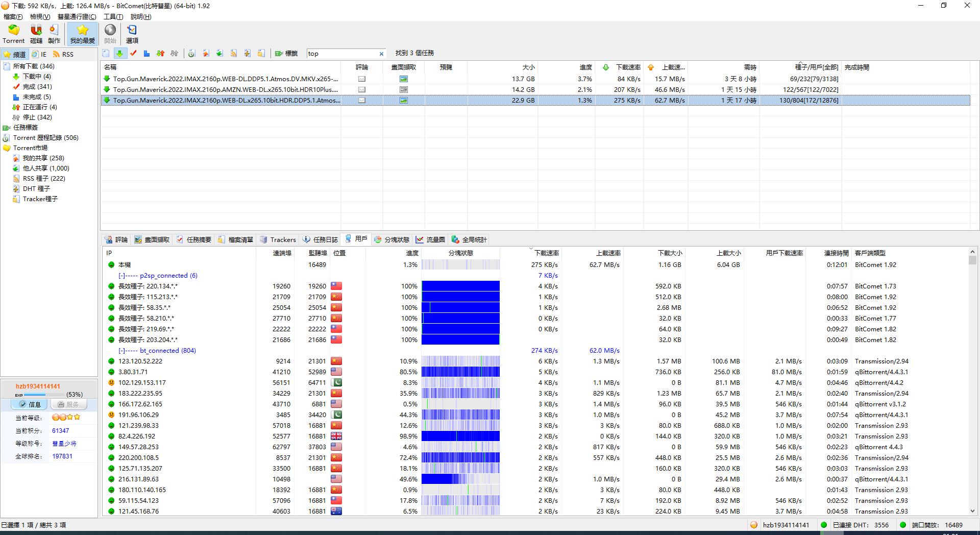Click the 信息 info button

pos(30,404)
